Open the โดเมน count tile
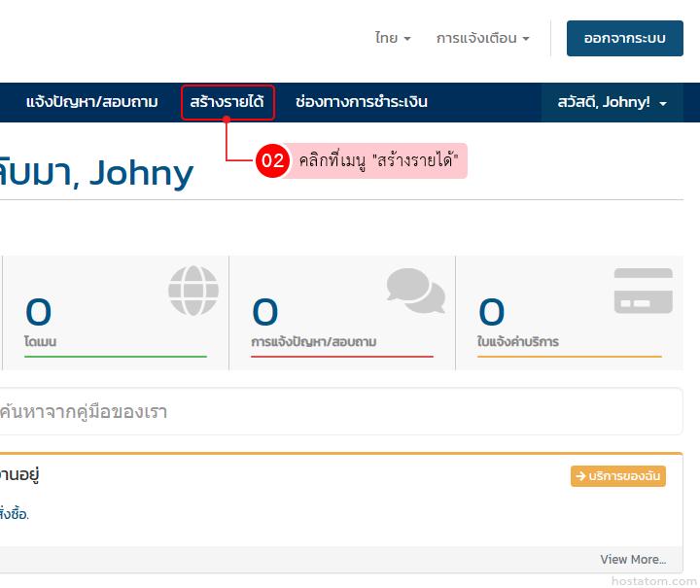The width and height of the screenshot is (700, 588). coord(115,314)
